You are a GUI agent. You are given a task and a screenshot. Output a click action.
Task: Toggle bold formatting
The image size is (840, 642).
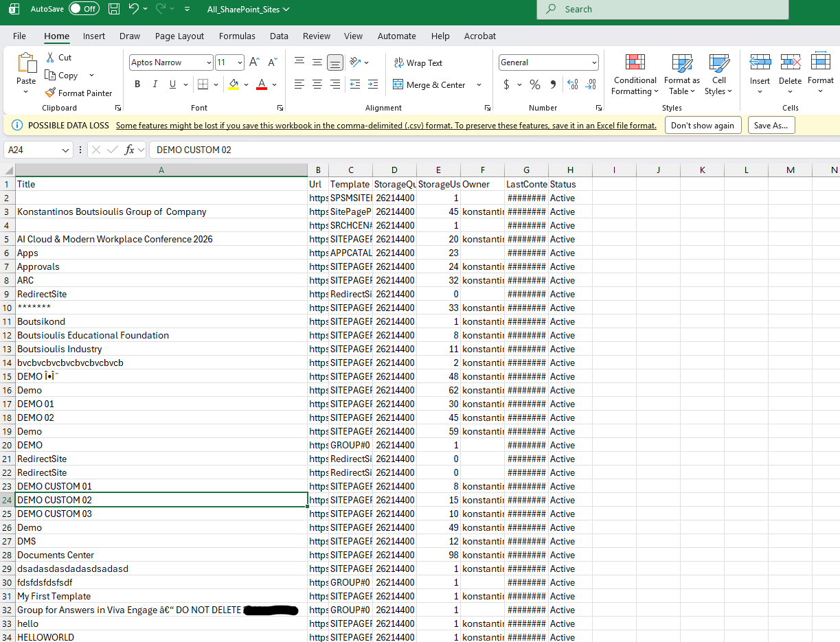[x=137, y=84]
